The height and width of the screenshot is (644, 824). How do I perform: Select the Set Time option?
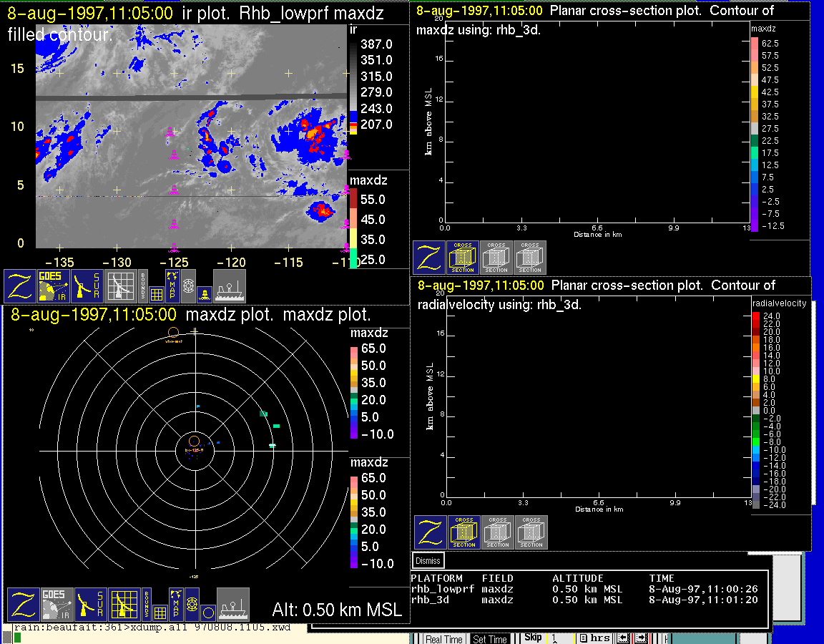click(490, 639)
